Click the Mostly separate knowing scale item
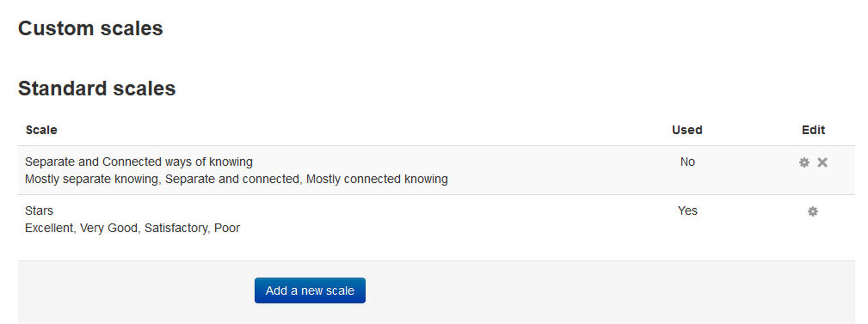 [92, 179]
